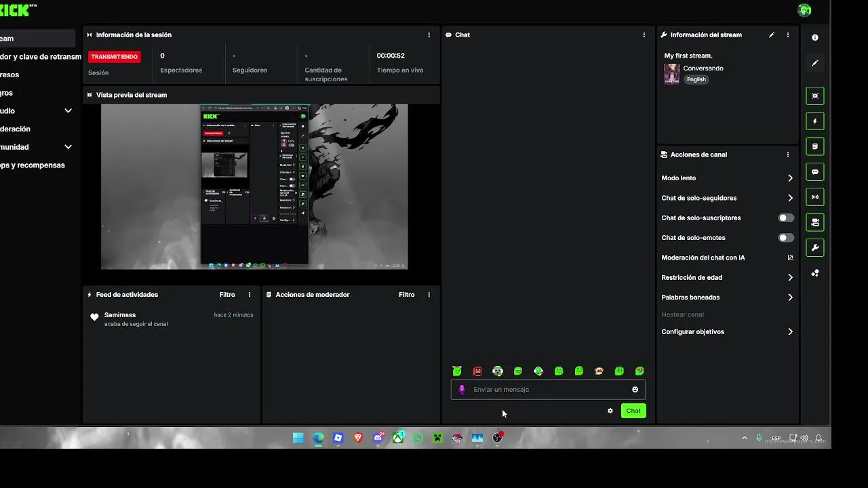Viewport: 868px width, 488px height.
Task: Open options menu for Feed de actividades
Action: (250, 295)
